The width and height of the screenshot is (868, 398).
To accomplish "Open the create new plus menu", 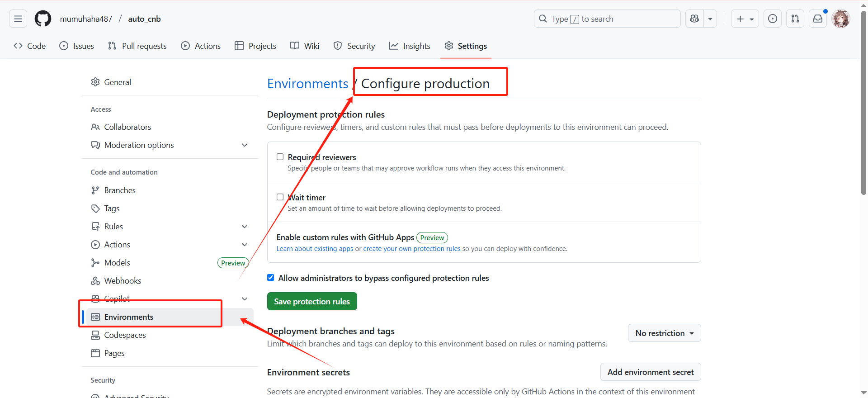I will [745, 19].
